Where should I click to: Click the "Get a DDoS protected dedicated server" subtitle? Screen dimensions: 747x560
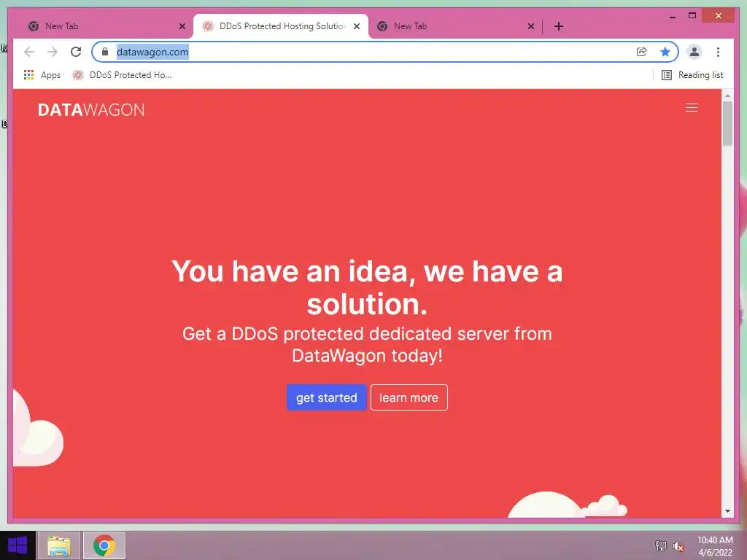coord(367,344)
